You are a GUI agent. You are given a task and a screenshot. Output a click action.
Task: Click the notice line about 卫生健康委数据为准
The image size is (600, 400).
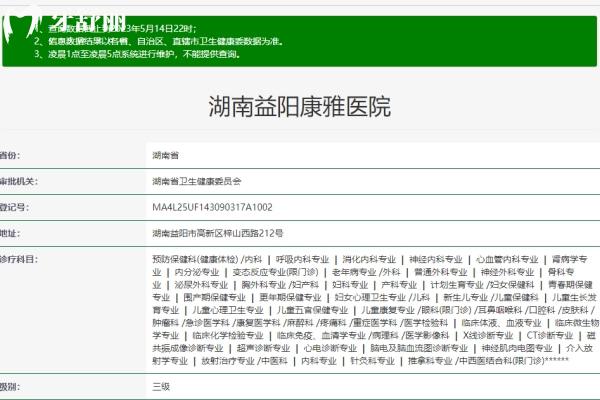pyautogui.click(x=159, y=41)
